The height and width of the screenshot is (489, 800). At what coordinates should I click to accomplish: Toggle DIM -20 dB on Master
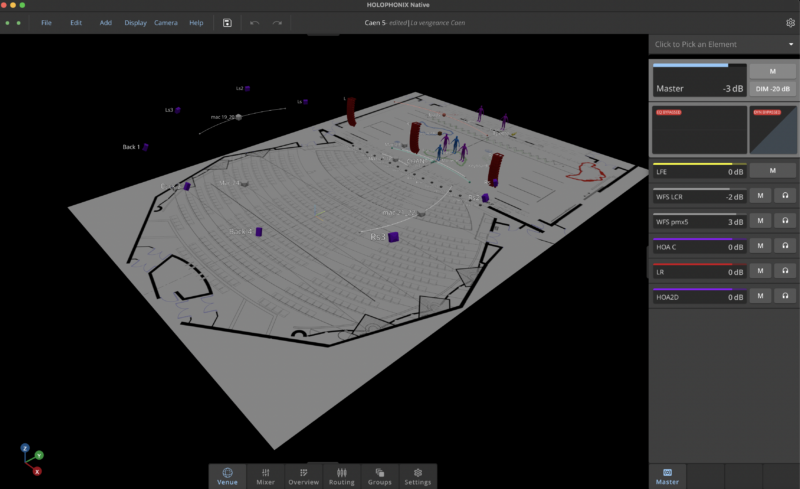click(x=773, y=89)
